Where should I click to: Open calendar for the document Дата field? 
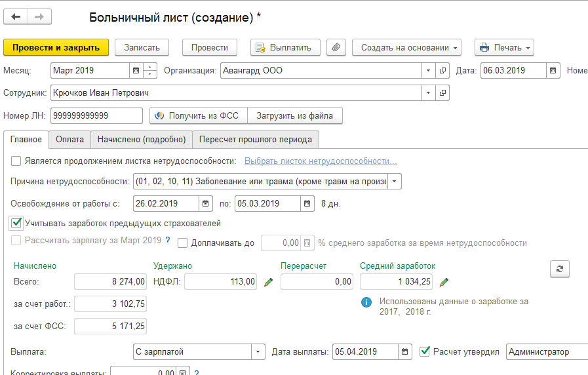(553, 70)
